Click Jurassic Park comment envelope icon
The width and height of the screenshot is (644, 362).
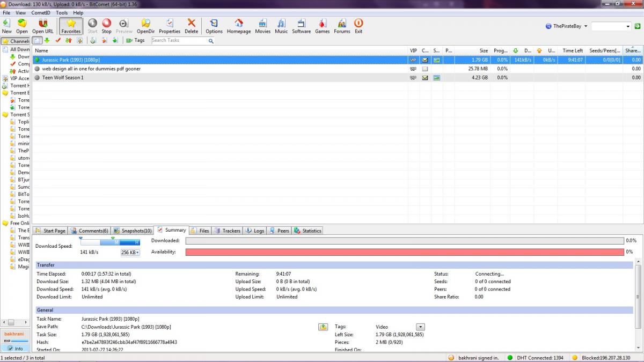(425, 60)
